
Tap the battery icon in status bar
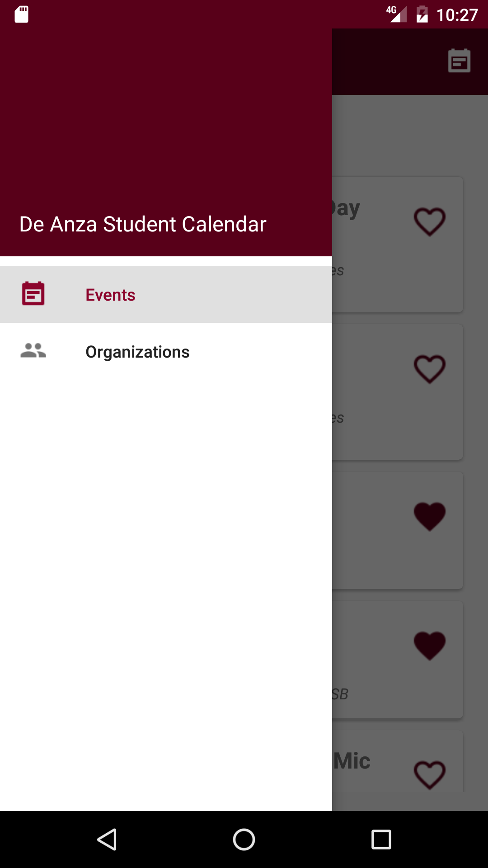[x=422, y=14]
